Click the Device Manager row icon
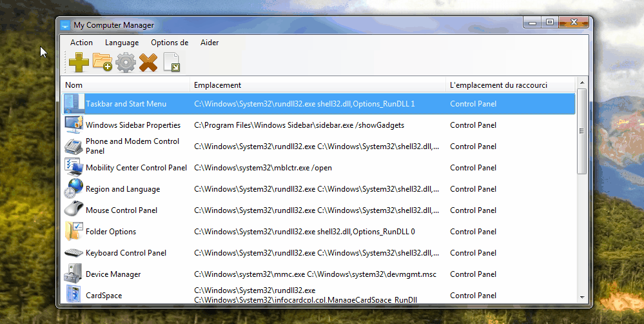 point(74,274)
